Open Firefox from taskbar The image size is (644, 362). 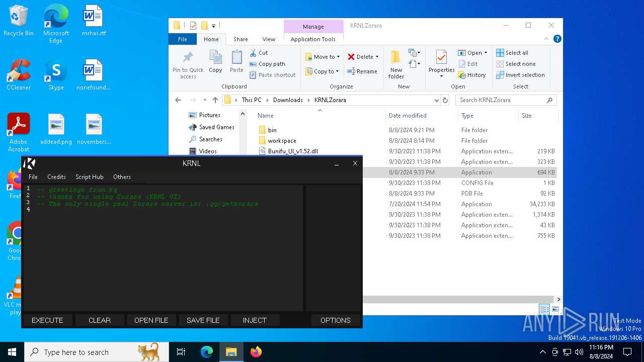256,352
